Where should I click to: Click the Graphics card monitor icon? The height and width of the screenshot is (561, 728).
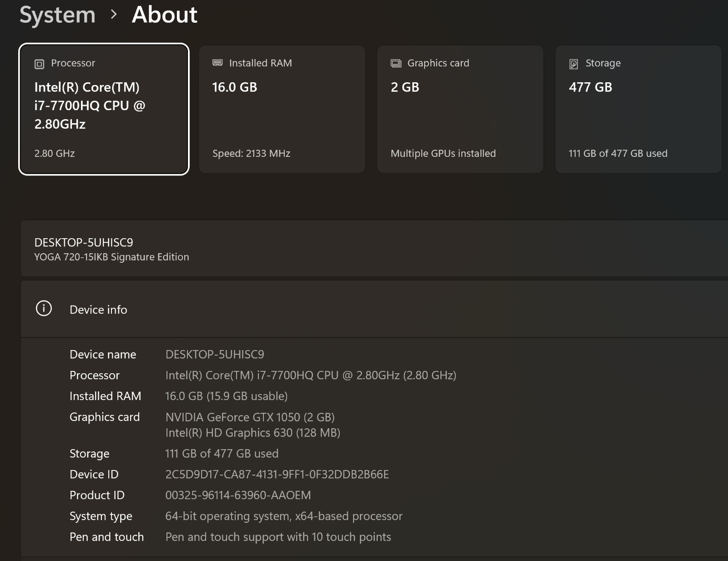(x=396, y=63)
